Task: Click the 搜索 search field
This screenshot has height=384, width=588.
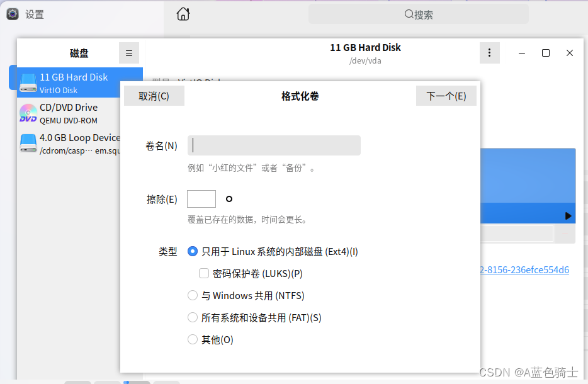Action: point(419,14)
